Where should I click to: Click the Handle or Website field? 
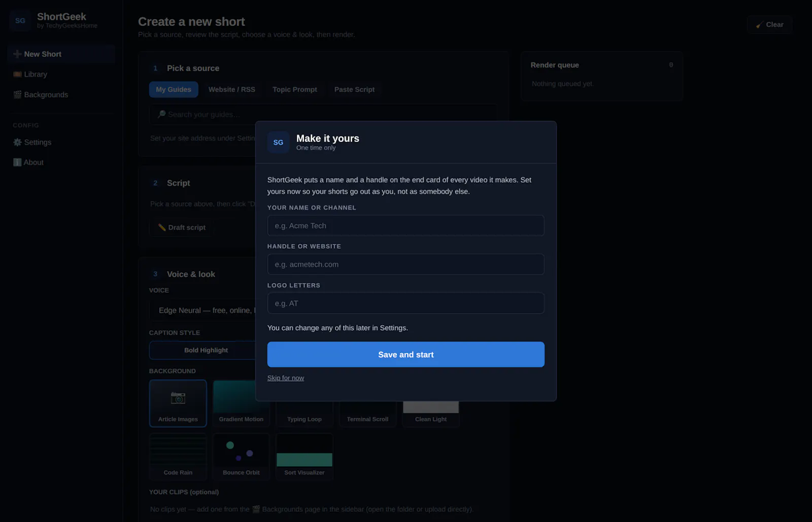pos(406,264)
